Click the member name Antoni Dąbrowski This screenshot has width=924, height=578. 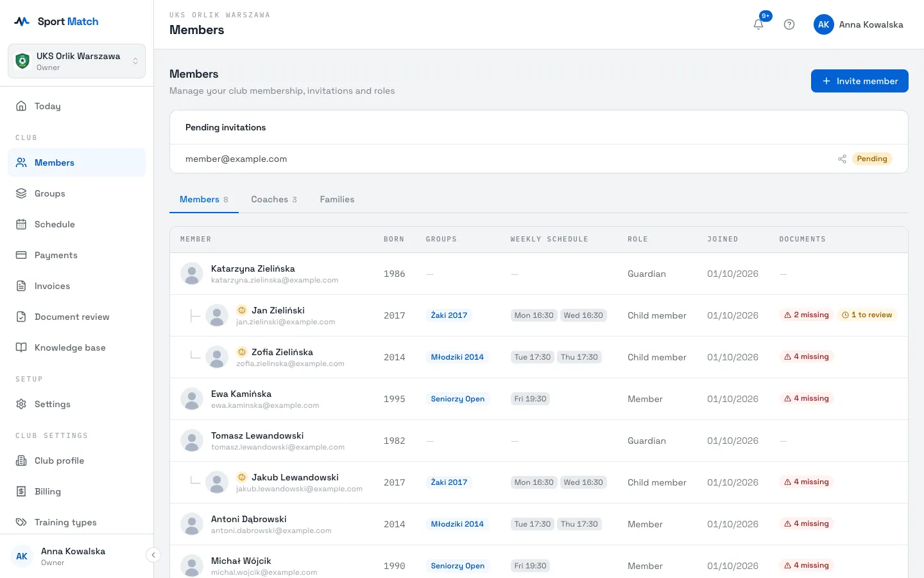(249, 519)
